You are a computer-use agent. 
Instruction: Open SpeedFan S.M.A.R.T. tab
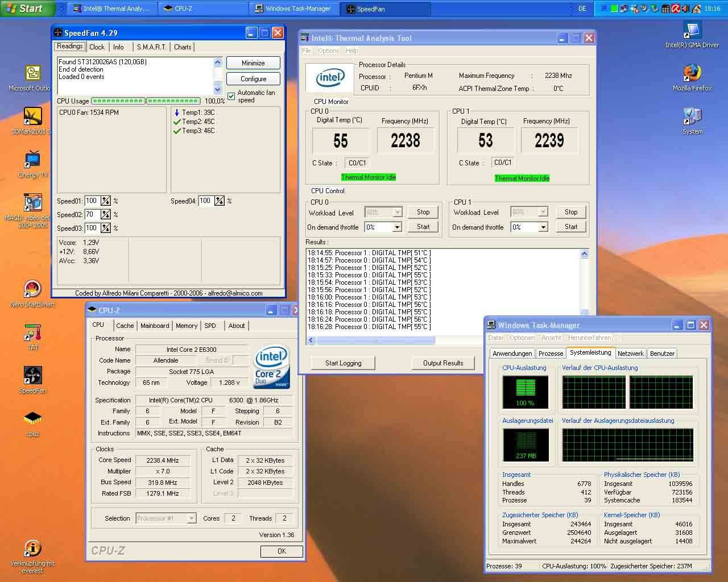coord(151,47)
